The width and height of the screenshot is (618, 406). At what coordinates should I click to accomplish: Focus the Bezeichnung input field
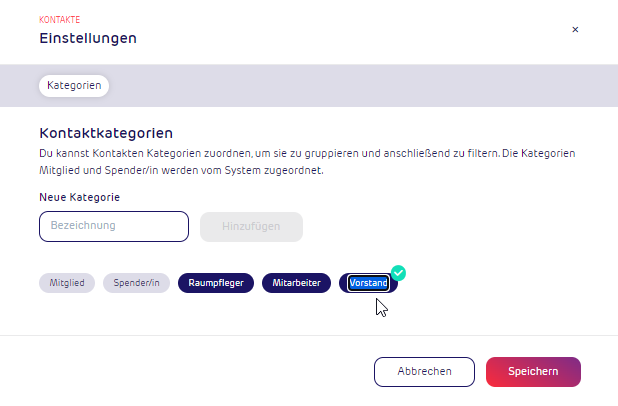(x=114, y=226)
